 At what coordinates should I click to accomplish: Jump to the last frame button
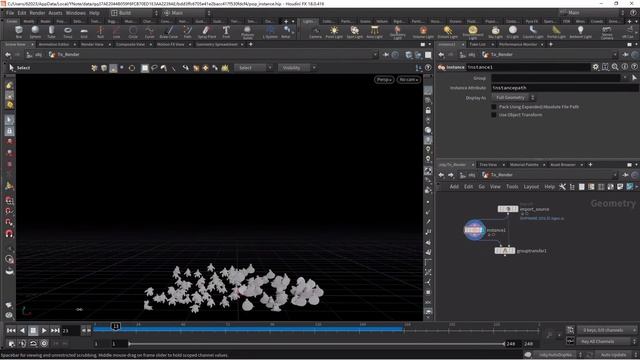click(x=55, y=330)
